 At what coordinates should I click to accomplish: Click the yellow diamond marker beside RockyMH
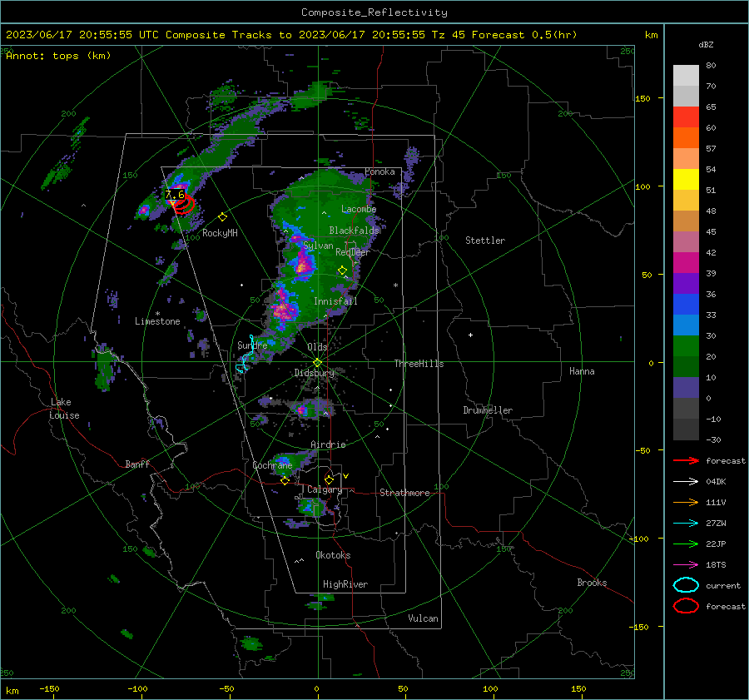point(222,217)
